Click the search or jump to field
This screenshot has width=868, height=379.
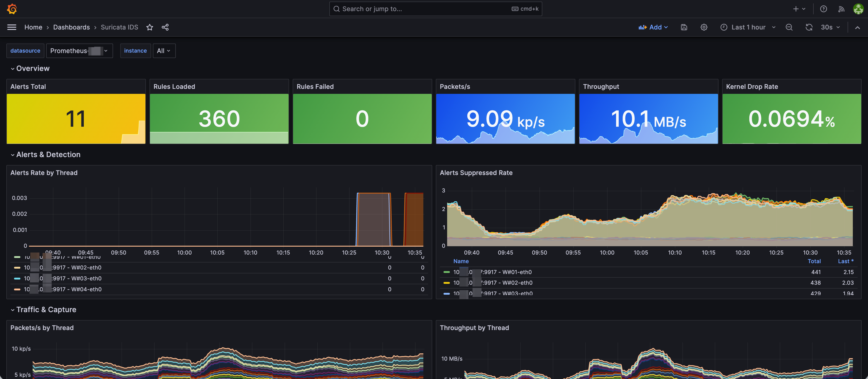point(435,9)
